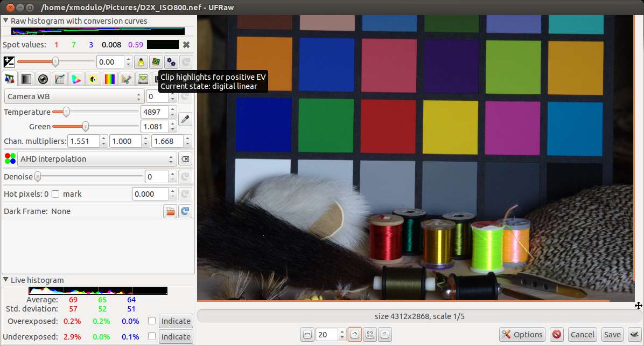Open the Save settings tab icon

[143, 79]
